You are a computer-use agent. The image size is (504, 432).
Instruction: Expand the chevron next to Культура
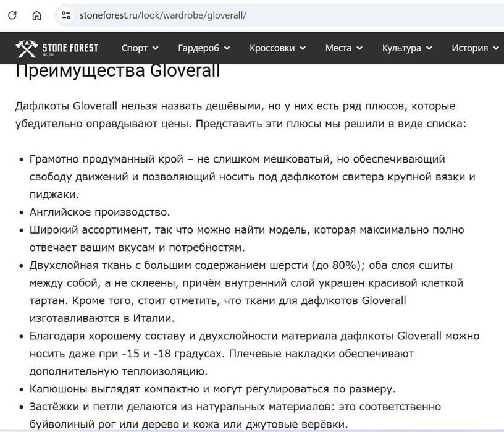point(429,48)
